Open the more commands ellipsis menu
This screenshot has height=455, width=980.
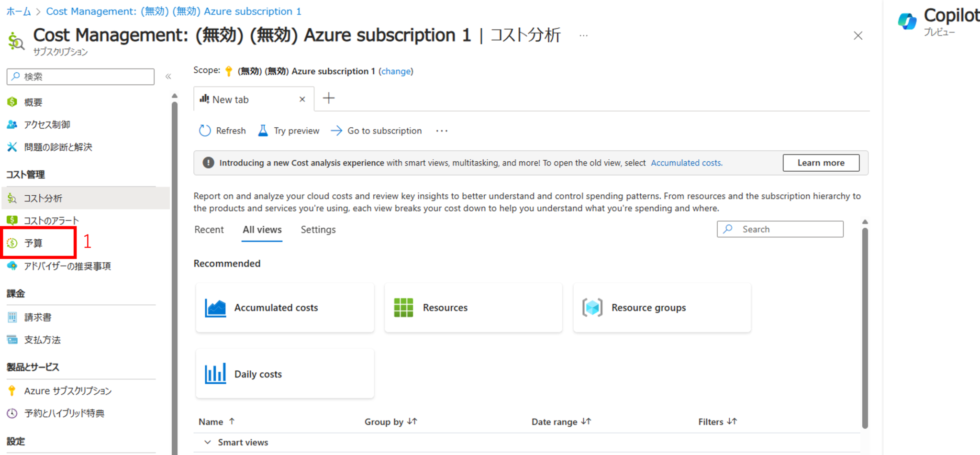point(441,130)
